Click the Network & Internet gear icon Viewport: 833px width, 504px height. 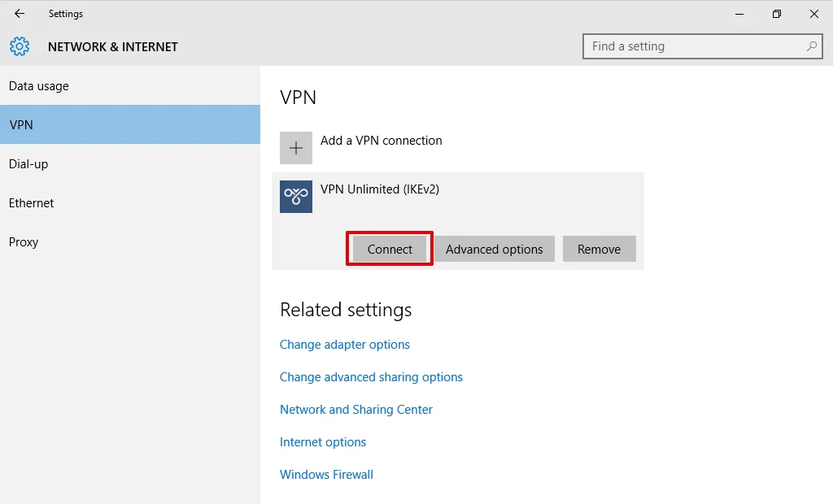(20, 46)
